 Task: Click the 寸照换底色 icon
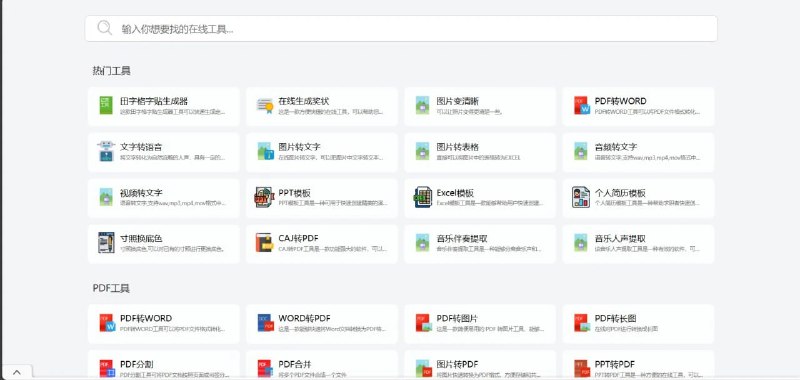tap(106, 243)
